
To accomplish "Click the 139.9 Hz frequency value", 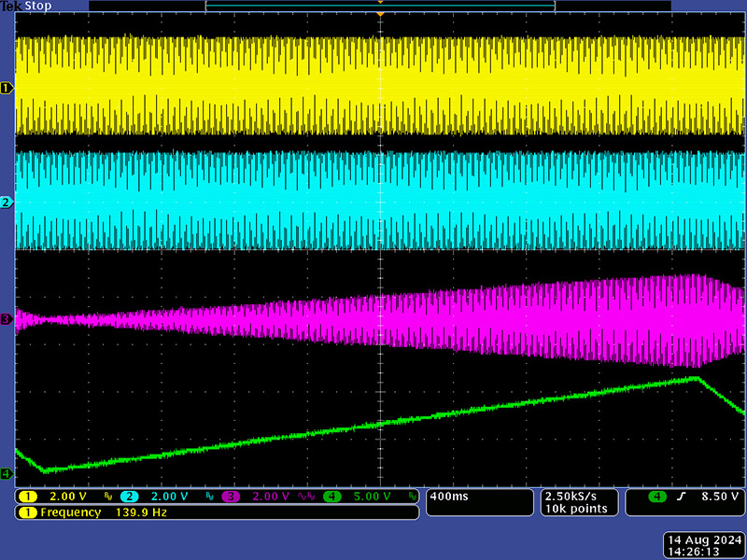I will tap(141, 512).
